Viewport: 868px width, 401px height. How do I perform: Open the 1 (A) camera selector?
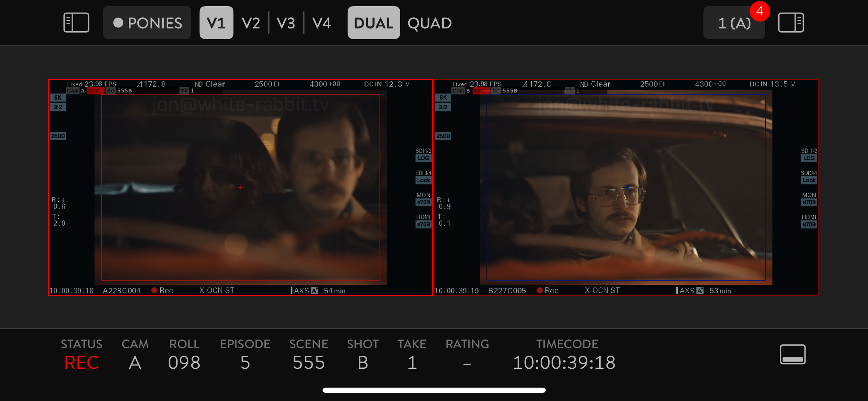pos(733,24)
